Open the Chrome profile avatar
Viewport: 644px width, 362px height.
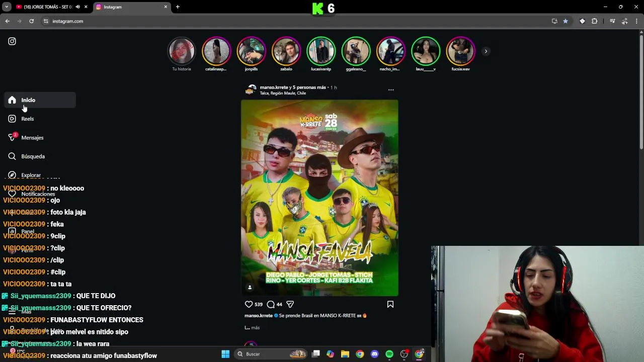pyautogui.click(x=624, y=21)
